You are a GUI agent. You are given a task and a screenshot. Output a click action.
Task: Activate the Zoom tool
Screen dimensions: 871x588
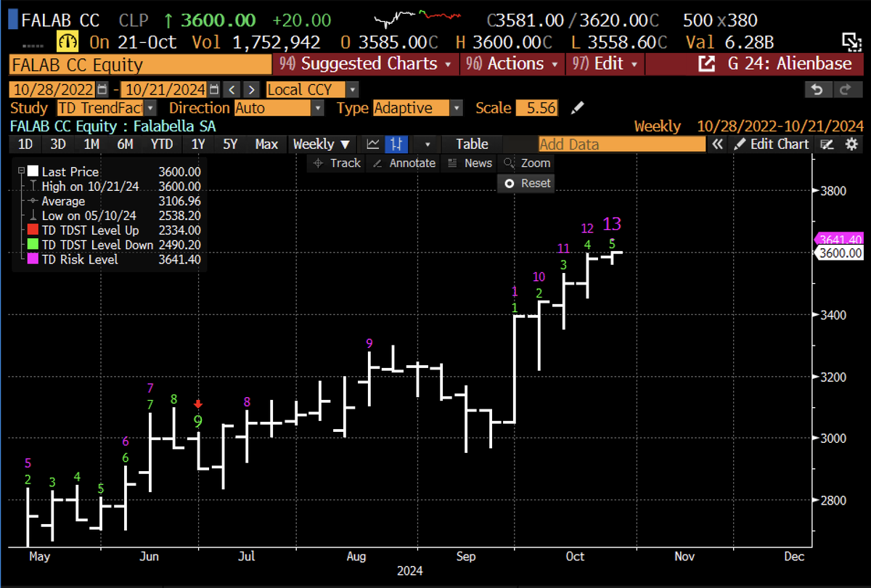528,163
